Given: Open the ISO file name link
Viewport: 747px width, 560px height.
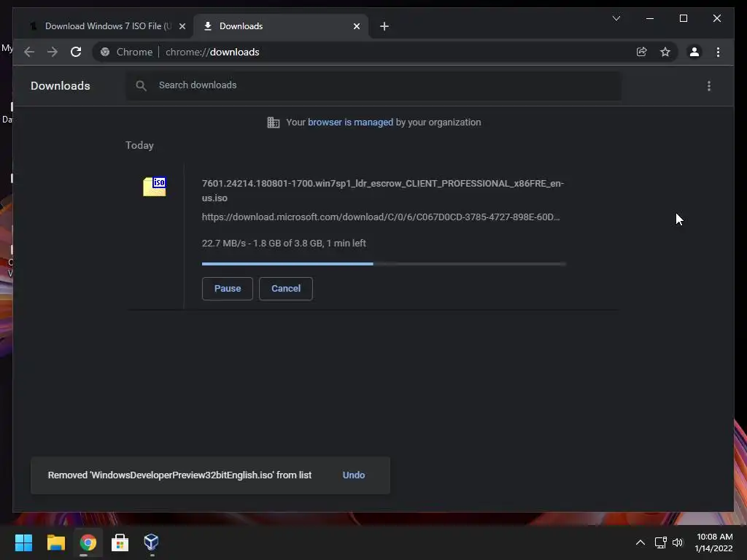Looking at the screenshot, I should [x=382, y=190].
